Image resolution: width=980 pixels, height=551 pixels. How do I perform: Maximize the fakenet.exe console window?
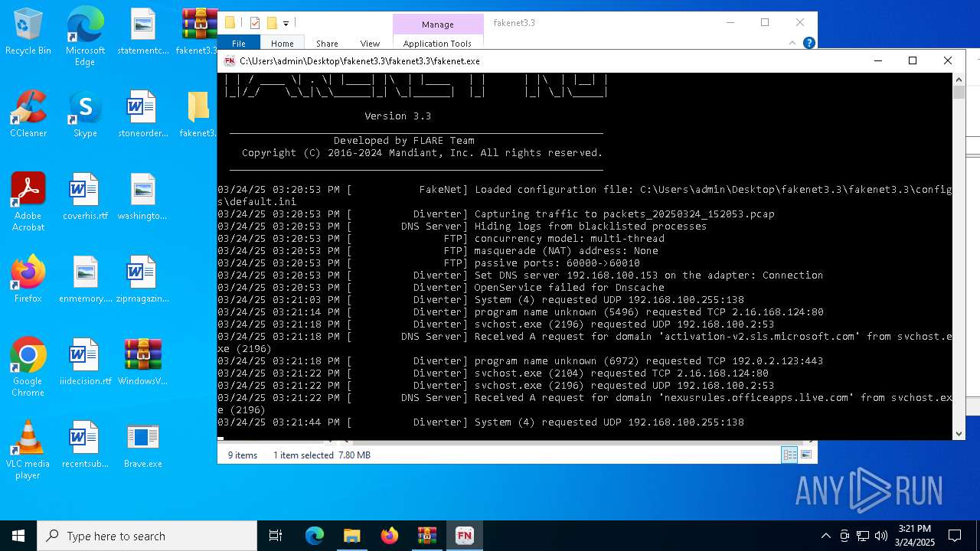click(x=913, y=60)
